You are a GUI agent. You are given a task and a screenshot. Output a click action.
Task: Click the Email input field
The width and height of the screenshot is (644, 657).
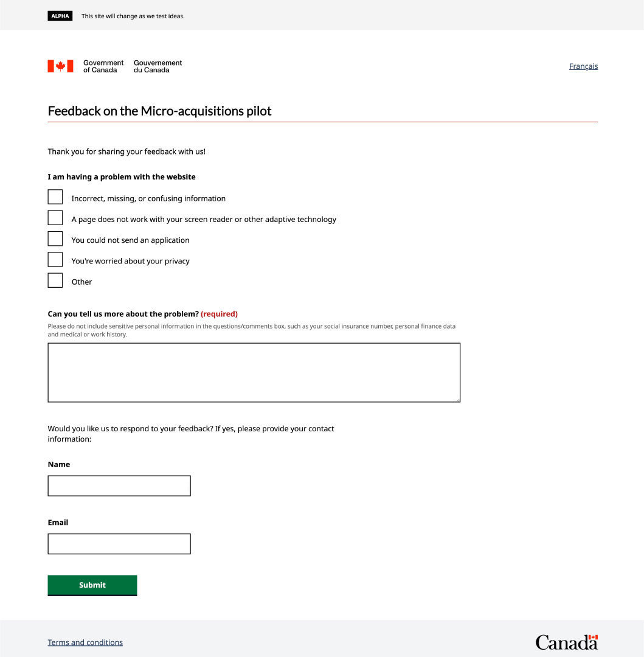point(119,543)
